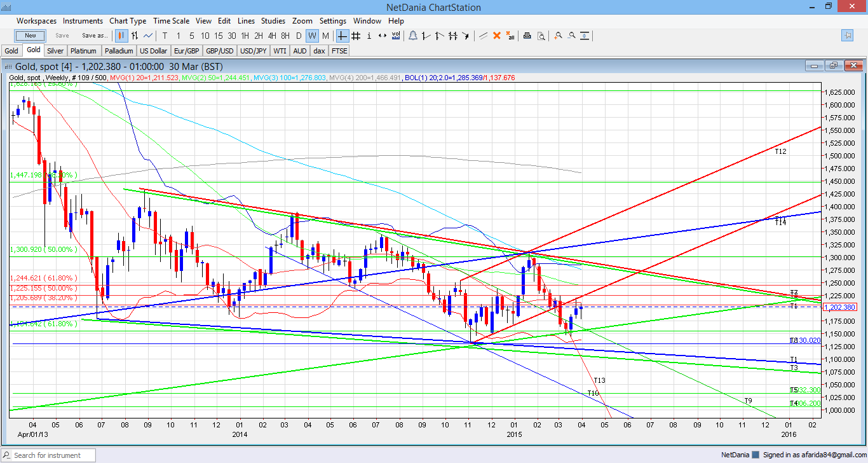Click the delete all lines icon
The height and width of the screenshot is (463, 868).
tap(510, 36)
